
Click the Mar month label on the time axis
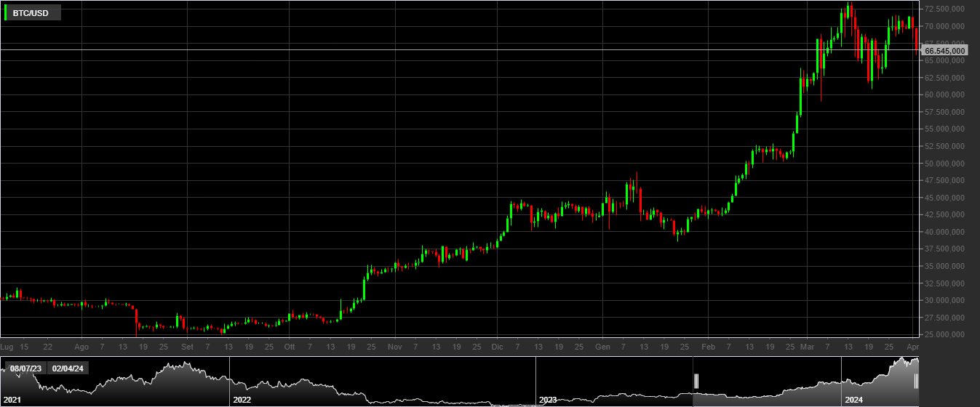click(807, 347)
